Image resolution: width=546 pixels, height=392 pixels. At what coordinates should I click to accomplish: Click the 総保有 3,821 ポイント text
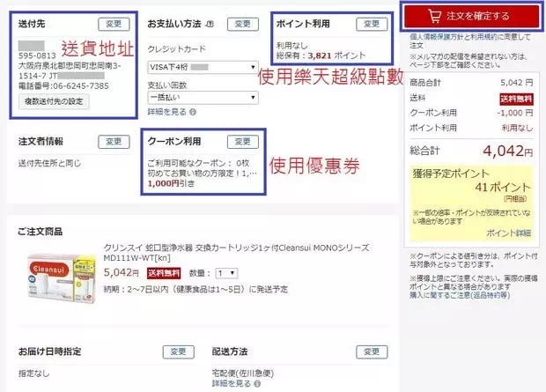[x=321, y=55]
